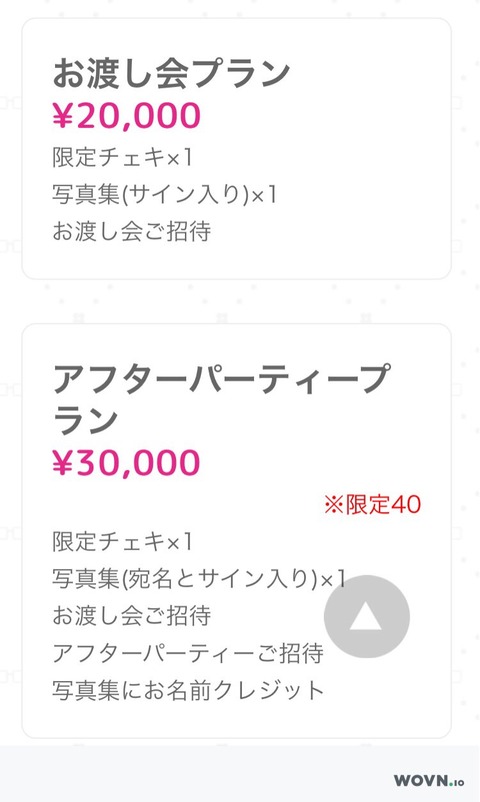This screenshot has width=480, height=802.
Task: Click 写真集(宛名とサイン入り)×1 line
Action: [x=199, y=578]
